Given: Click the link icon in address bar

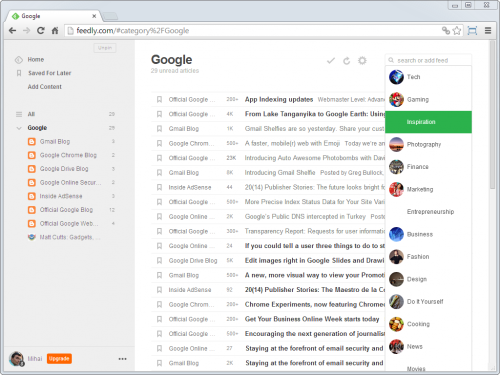Looking at the screenshot, I should tap(446, 31).
